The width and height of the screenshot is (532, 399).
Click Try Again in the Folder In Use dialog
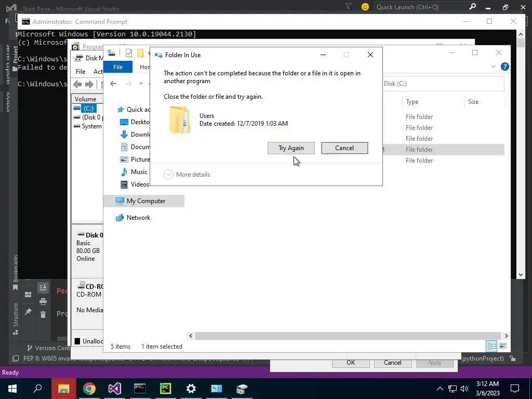point(291,148)
